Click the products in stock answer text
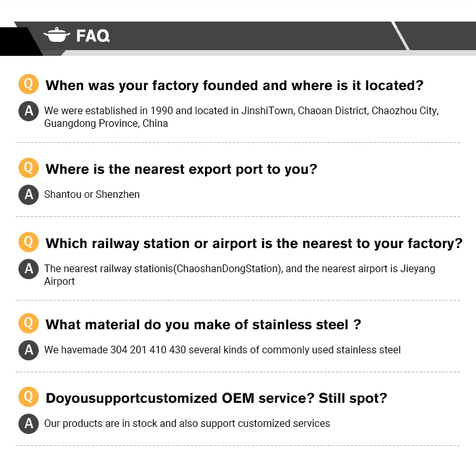This screenshot has height=458, width=476. (x=187, y=424)
